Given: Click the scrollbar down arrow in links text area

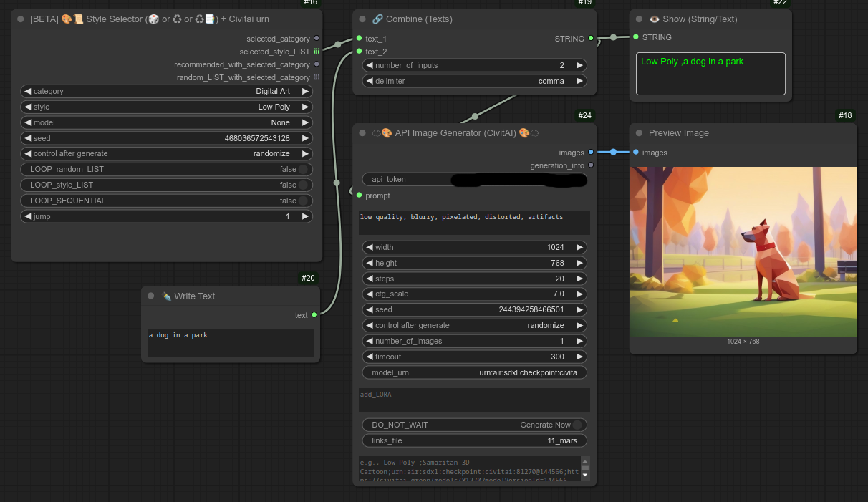Looking at the screenshot, I should pos(585,475).
